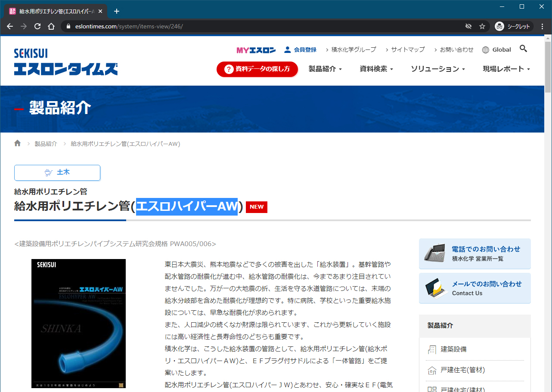Click the 土木 category tag button

[57, 173]
